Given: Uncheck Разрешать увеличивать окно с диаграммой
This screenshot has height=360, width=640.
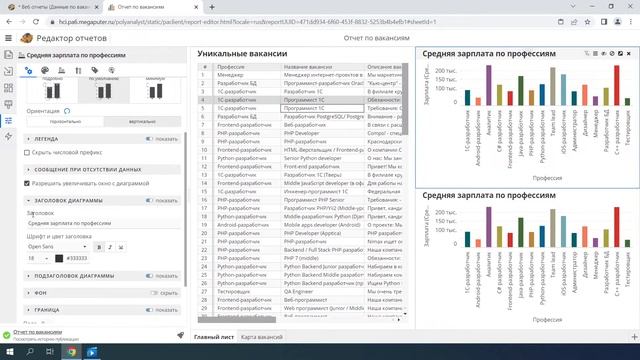Looking at the screenshot, I should tap(27, 184).
